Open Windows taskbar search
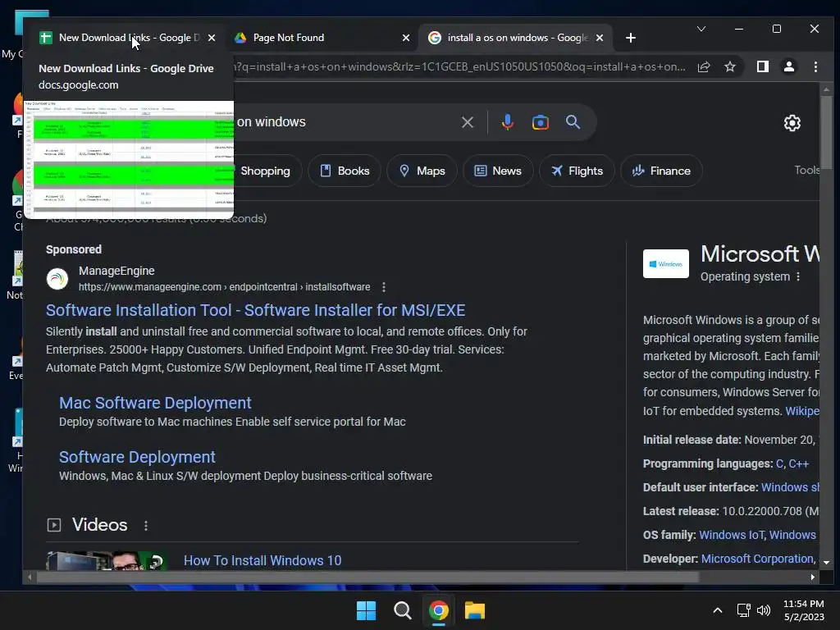This screenshot has height=630, width=840. (x=402, y=610)
